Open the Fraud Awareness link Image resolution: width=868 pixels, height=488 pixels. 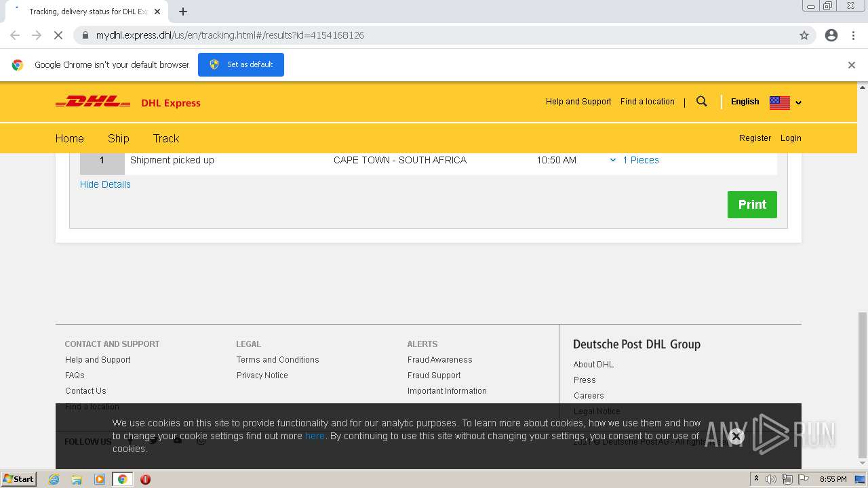tap(440, 360)
